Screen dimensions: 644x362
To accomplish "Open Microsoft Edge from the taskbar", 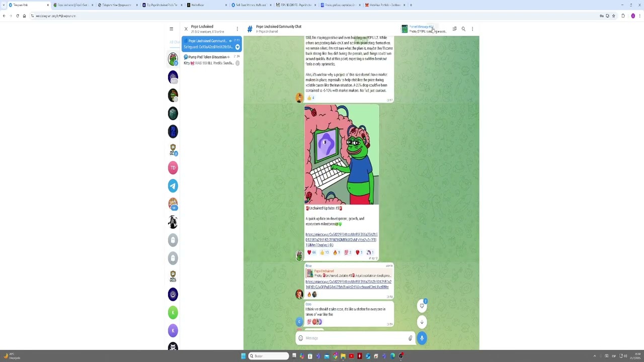I will pyautogui.click(x=392, y=356).
